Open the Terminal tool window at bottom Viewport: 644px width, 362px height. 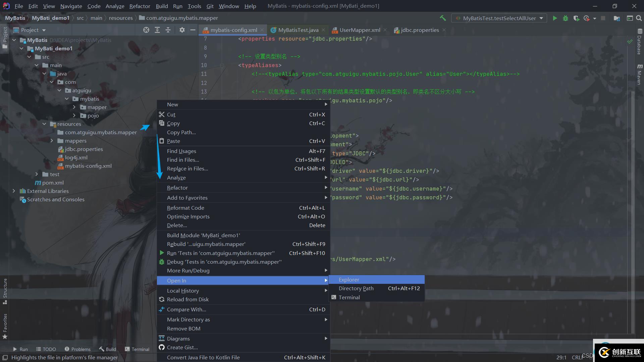137,349
